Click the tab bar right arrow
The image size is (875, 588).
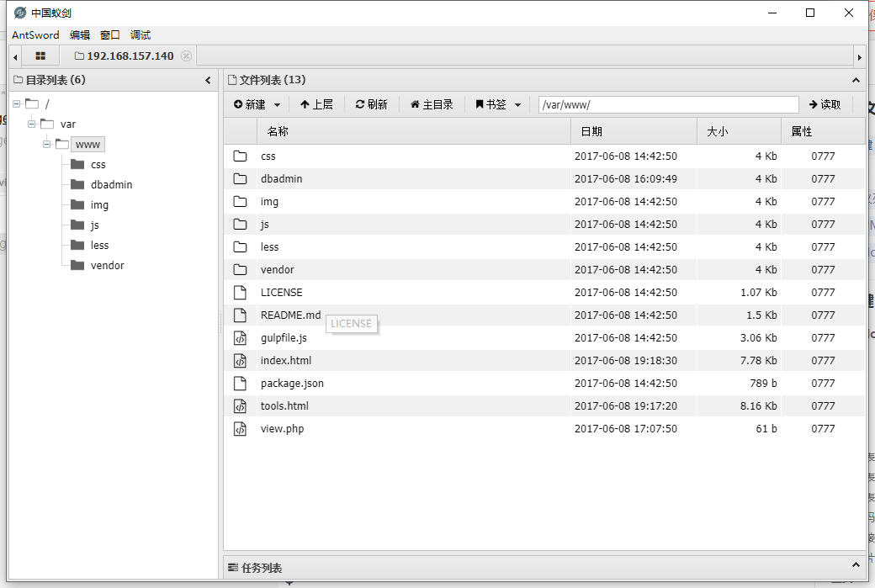tap(859, 57)
